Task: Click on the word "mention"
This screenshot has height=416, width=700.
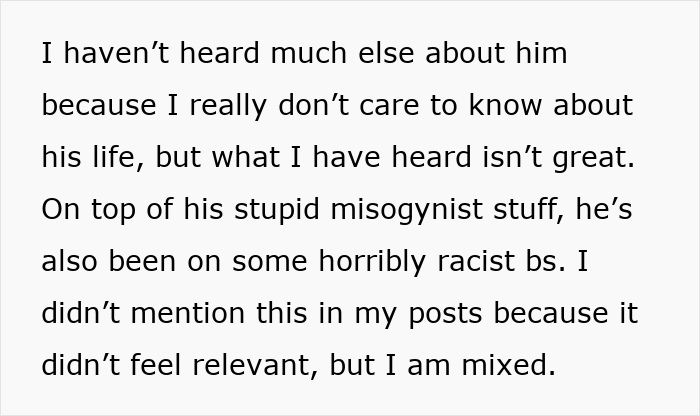Action: pos(188,313)
